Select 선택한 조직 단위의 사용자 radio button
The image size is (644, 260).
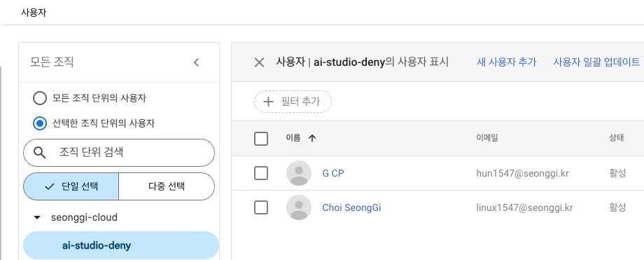39,123
